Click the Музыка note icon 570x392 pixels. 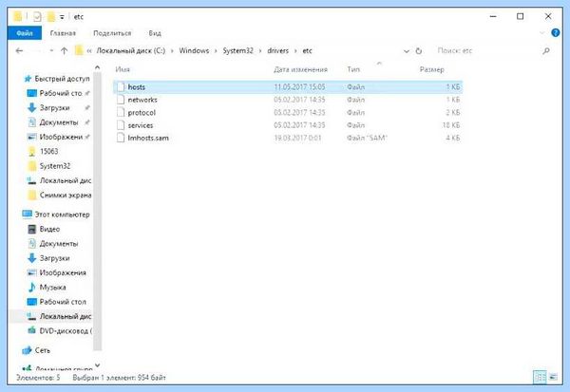pyautogui.click(x=32, y=287)
